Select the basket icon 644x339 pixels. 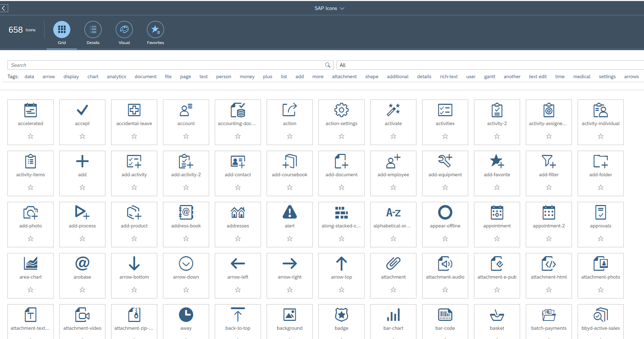click(x=497, y=315)
